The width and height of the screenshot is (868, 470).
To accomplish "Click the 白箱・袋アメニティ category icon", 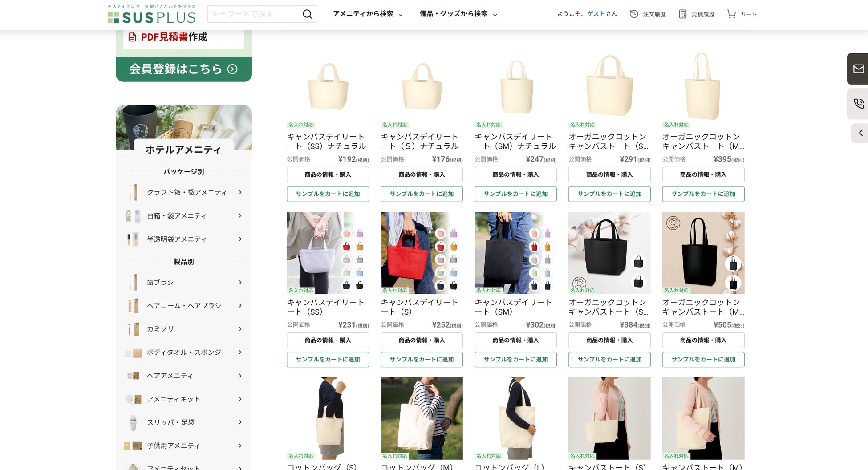I will pos(133,216).
